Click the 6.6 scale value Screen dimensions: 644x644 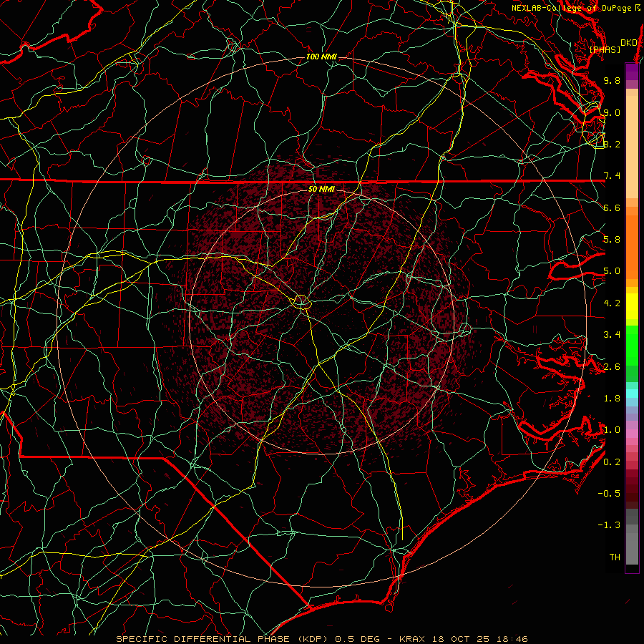[612, 208]
